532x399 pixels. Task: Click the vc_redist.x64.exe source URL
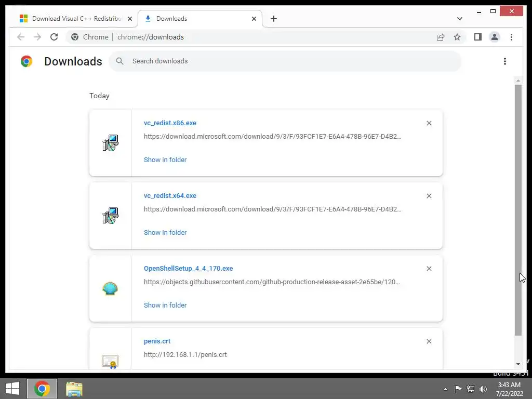click(x=272, y=209)
